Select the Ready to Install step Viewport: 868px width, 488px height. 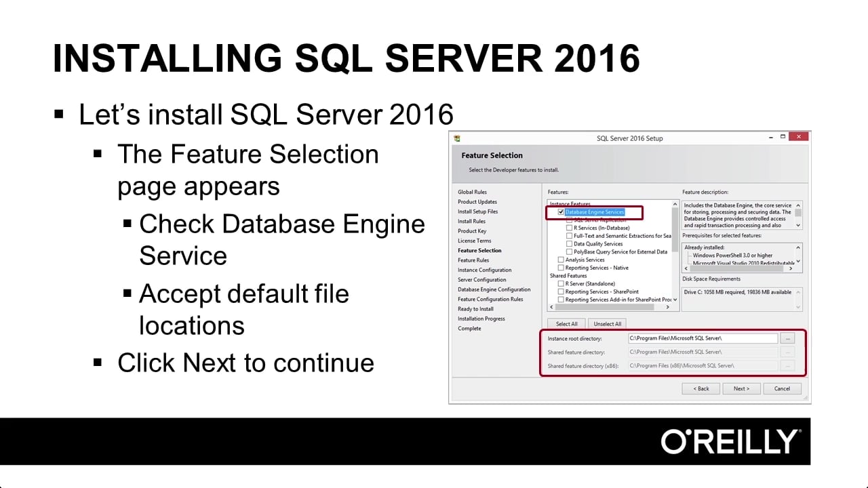pyautogui.click(x=475, y=309)
